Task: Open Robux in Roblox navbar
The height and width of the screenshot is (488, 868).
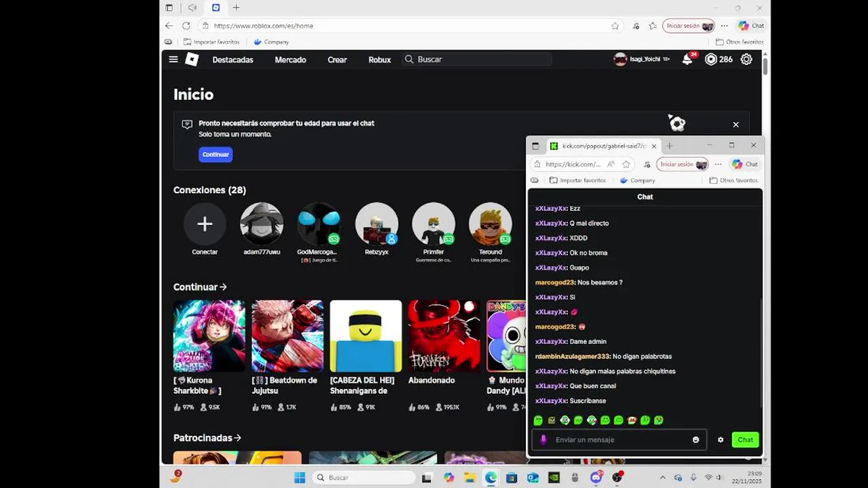Action: 379,60
